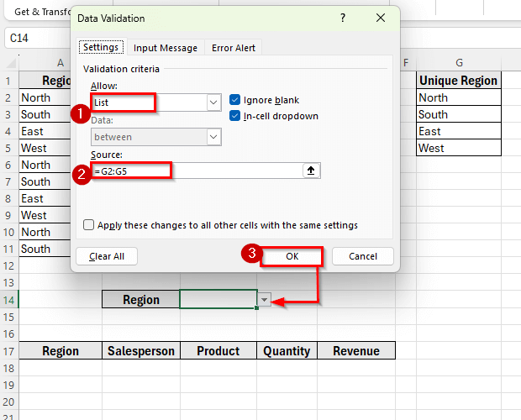This screenshot has width=521, height=420.
Task: Select row 20 header
Action: 9,402
